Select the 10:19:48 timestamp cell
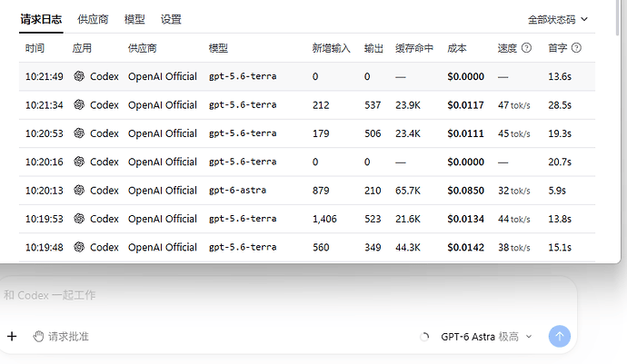627x364 pixels. (45, 247)
